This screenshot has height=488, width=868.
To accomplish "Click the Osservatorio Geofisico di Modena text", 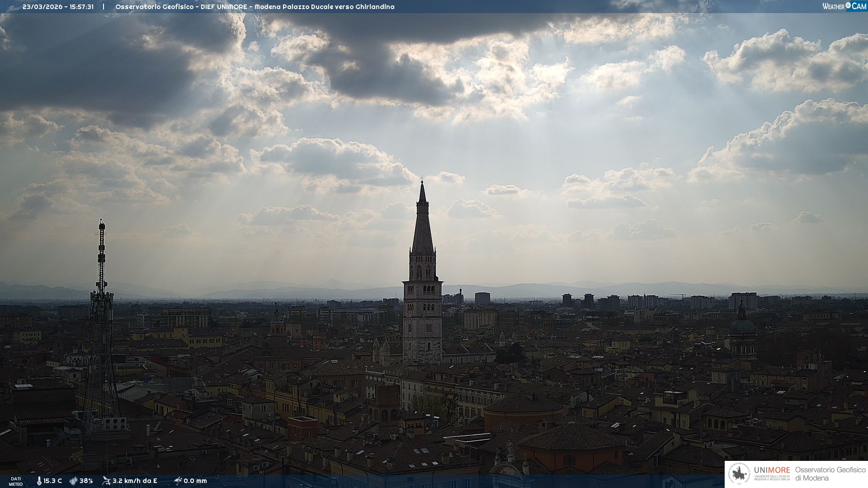I will coord(830,474).
